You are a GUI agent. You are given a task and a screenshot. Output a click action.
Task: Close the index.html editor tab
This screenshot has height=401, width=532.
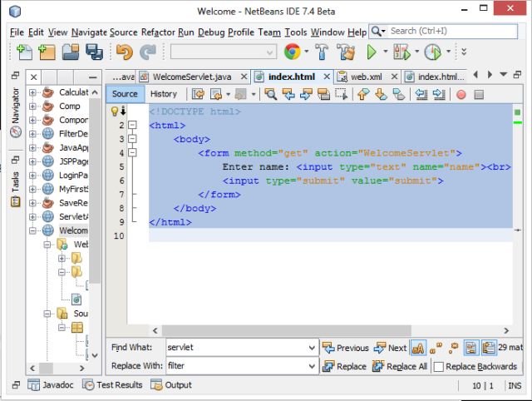coord(327,77)
